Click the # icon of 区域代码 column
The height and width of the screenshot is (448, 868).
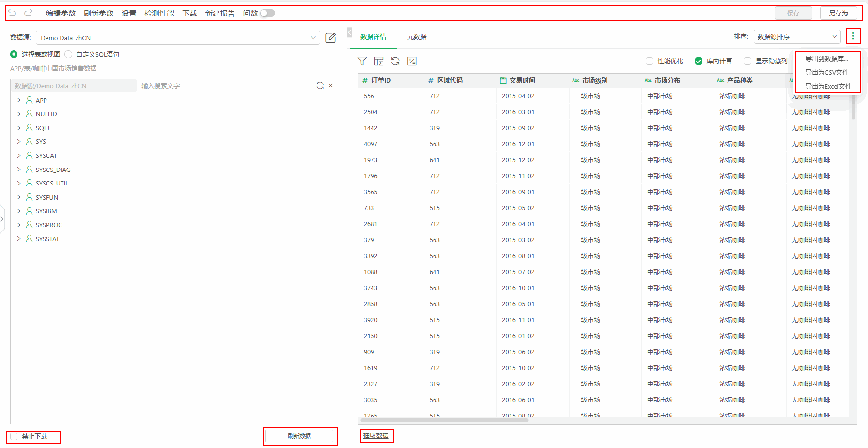click(431, 80)
